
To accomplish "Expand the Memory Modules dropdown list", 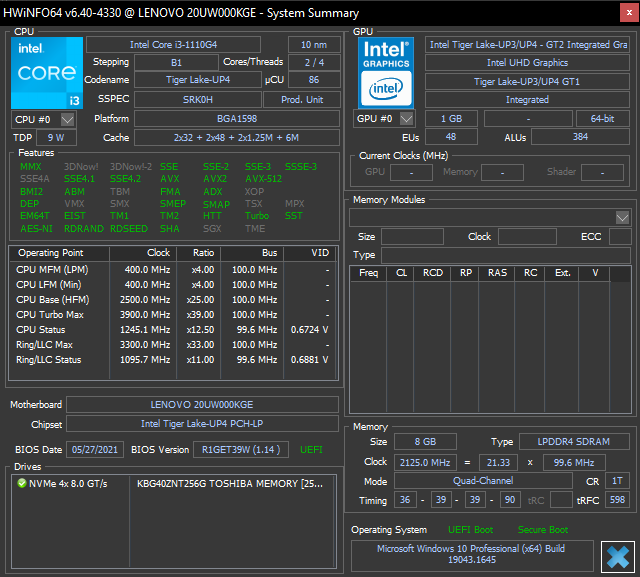I will pos(622,217).
